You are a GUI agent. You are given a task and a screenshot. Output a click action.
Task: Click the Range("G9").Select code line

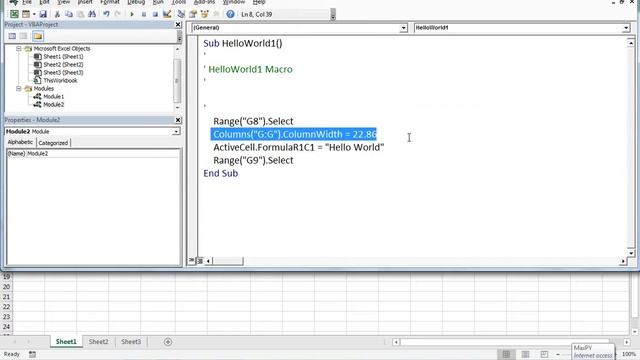coord(253,160)
